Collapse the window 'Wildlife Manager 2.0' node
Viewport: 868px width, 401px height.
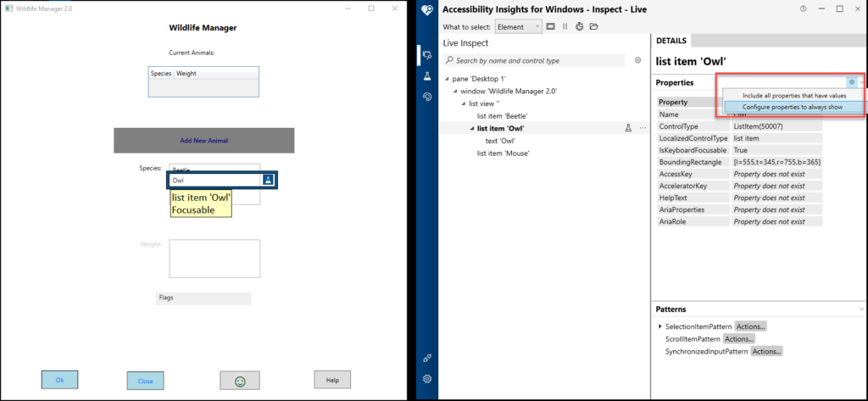tap(455, 92)
